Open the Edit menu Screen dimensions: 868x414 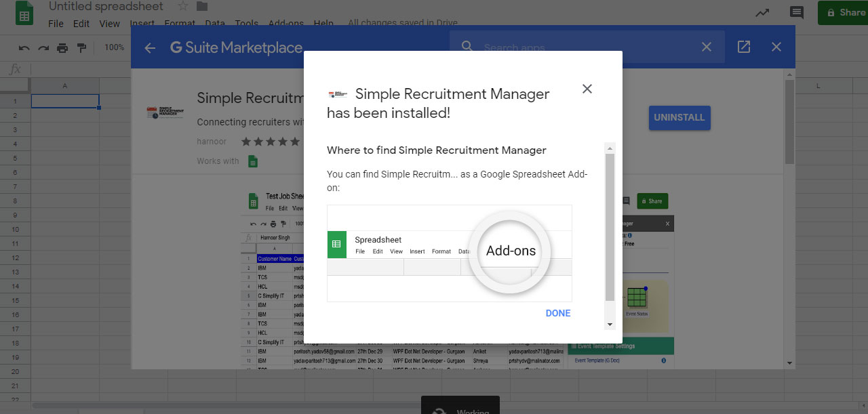(x=81, y=23)
